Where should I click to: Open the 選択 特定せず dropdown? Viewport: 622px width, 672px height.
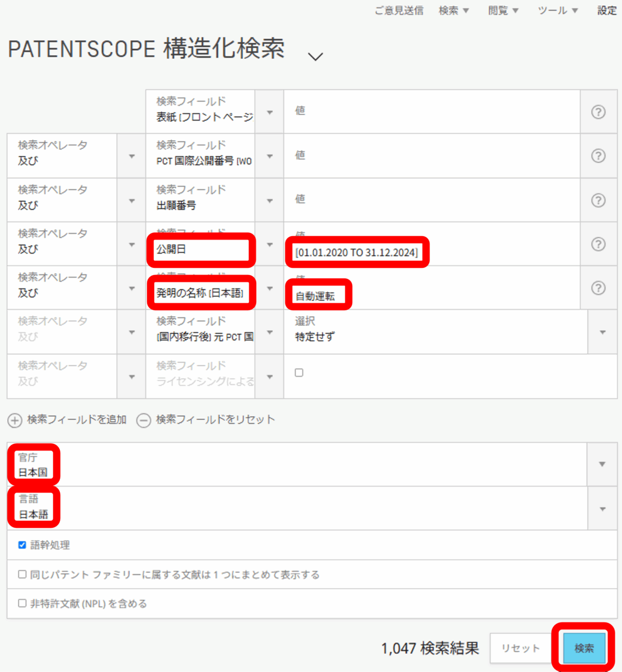click(x=602, y=332)
